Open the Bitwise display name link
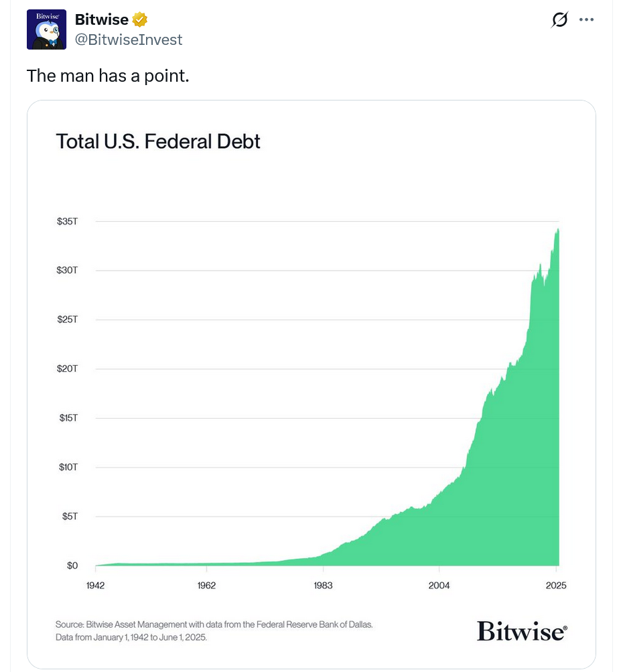Image resolution: width=621 pixels, height=672 pixels. (102, 20)
